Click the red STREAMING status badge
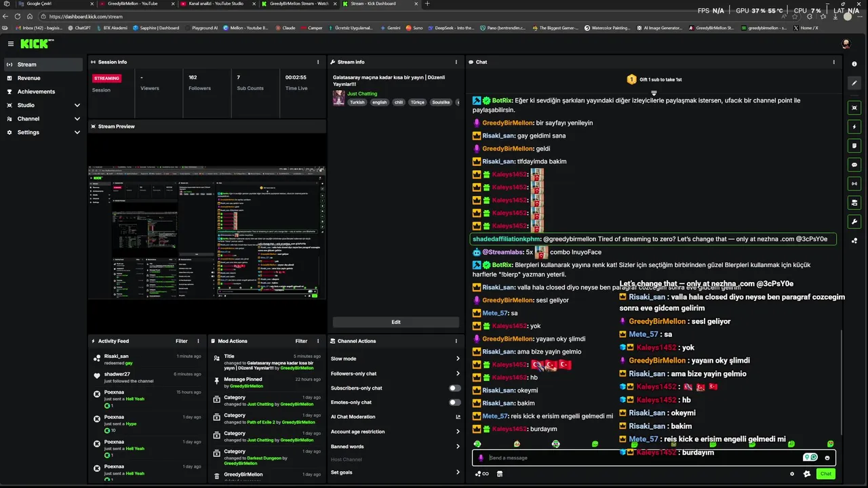Screen dimensions: 868x488 pos(106,78)
